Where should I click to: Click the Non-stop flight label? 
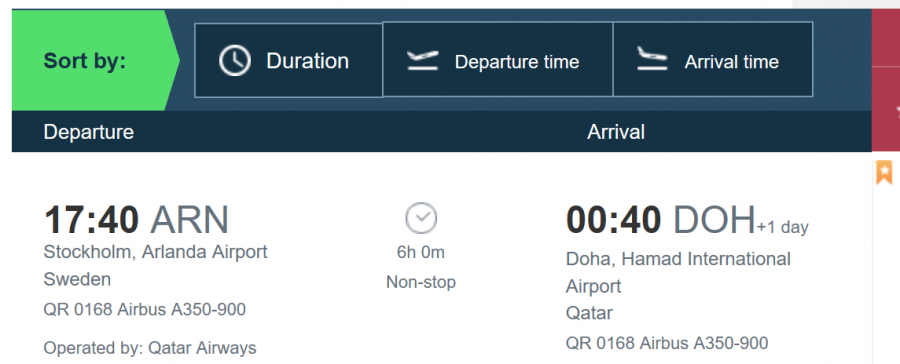point(421,282)
